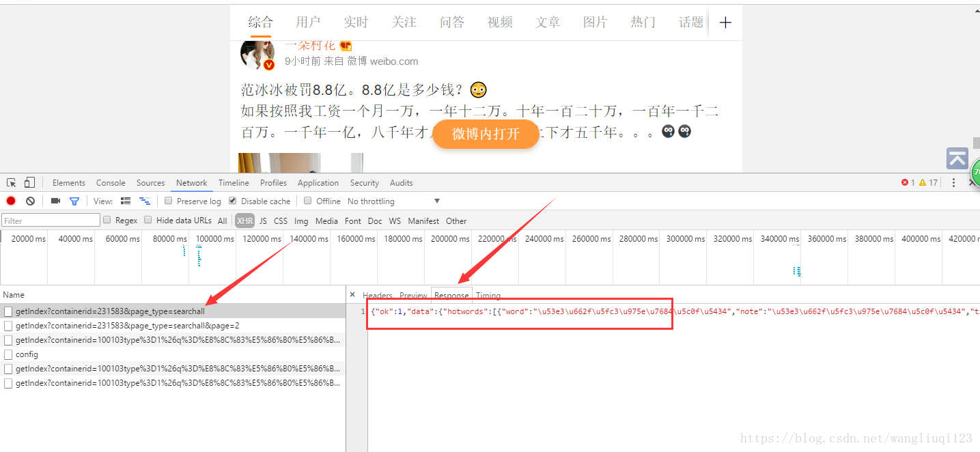Open the request Timing tab

click(x=488, y=296)
